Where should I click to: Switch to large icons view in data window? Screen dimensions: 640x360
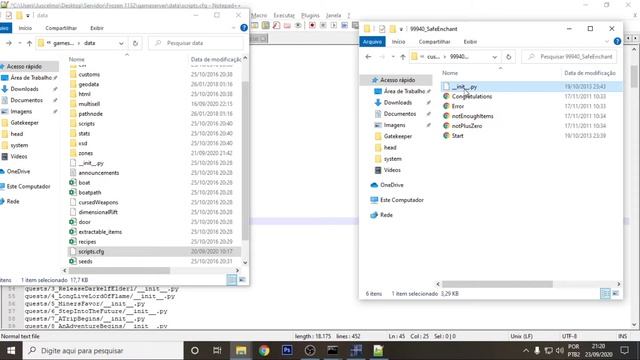(x=242, y=280)
